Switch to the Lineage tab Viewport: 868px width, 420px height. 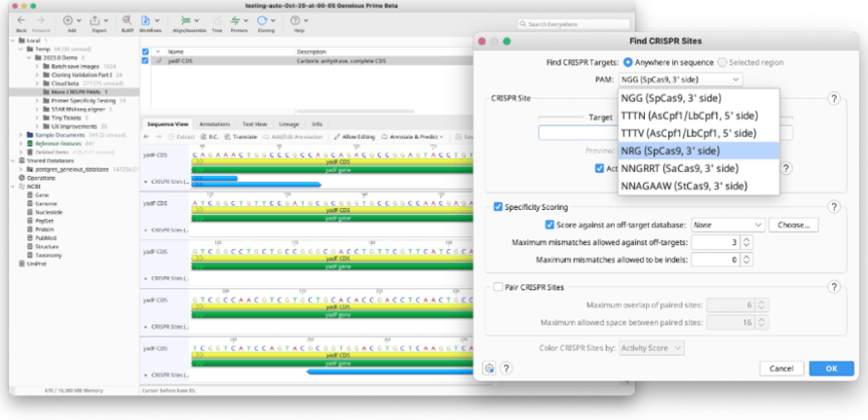tap(289, 124)
